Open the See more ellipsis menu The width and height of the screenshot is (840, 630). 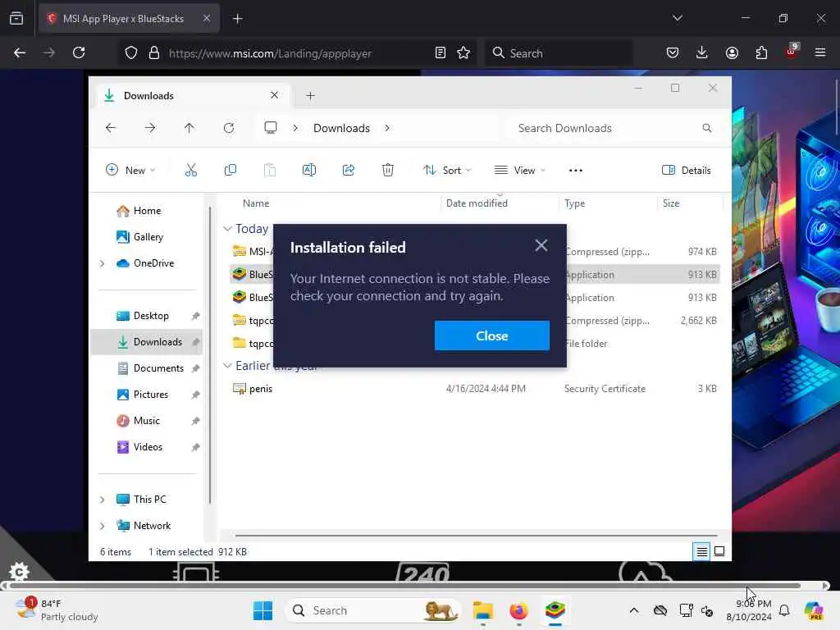point(575,171)
